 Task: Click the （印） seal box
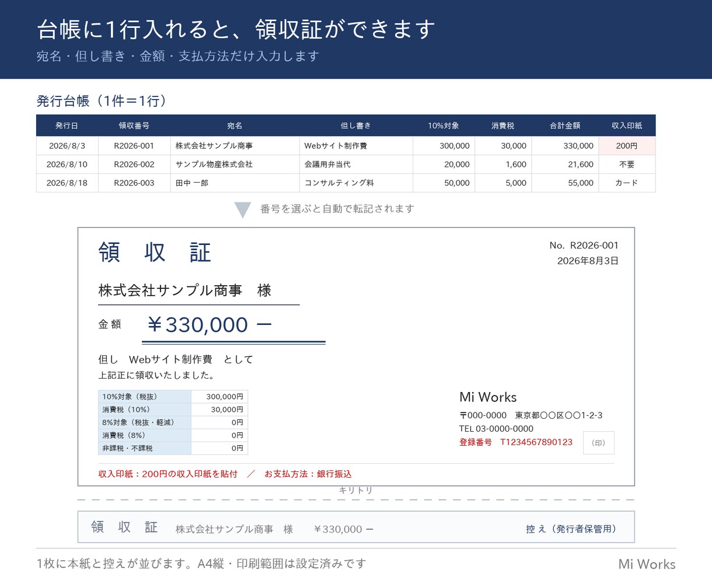click(x=599, y=443)
